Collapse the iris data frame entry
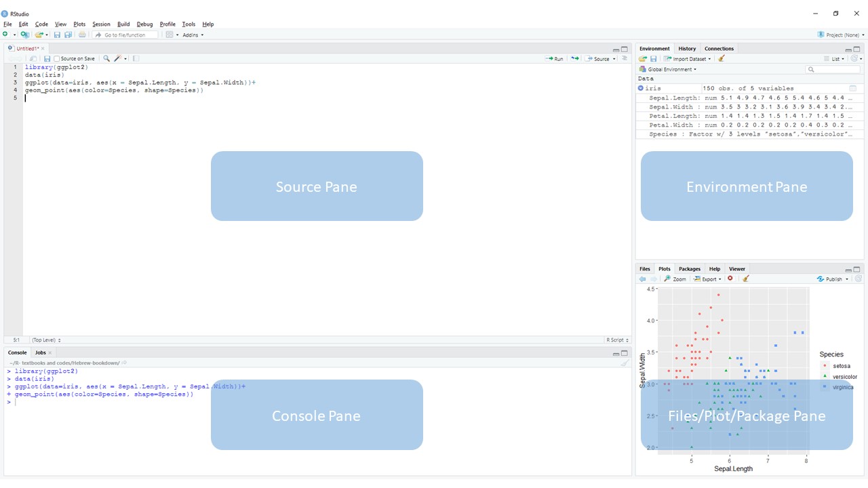The image size is (868, 488). pyautogui.click(x=641, y=88)
